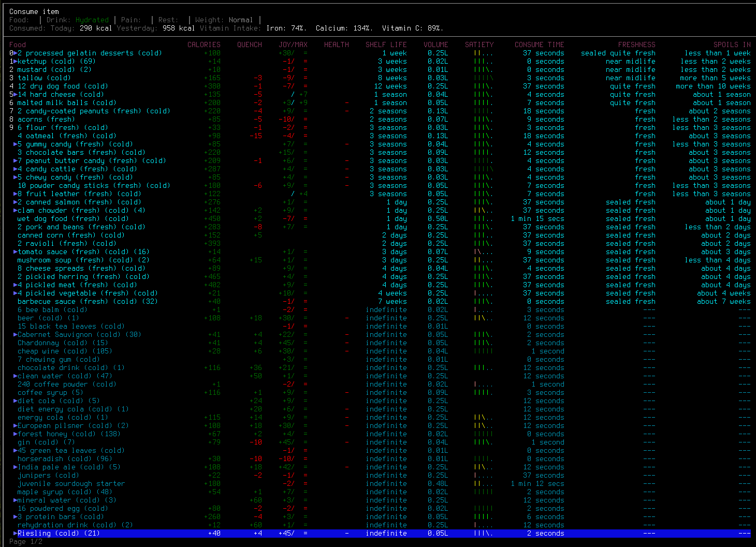Expand the ketchup stack arrow
756x547 pixels.
click(16, 62)
